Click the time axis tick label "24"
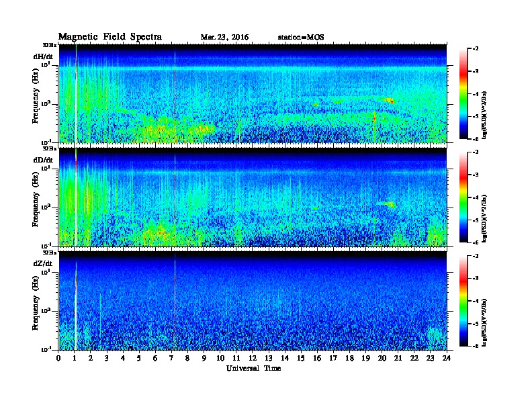 (447, 358)
